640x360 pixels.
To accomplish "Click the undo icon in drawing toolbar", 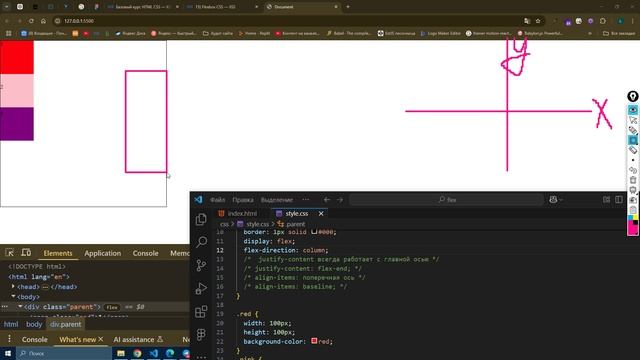I will [633, 170].
